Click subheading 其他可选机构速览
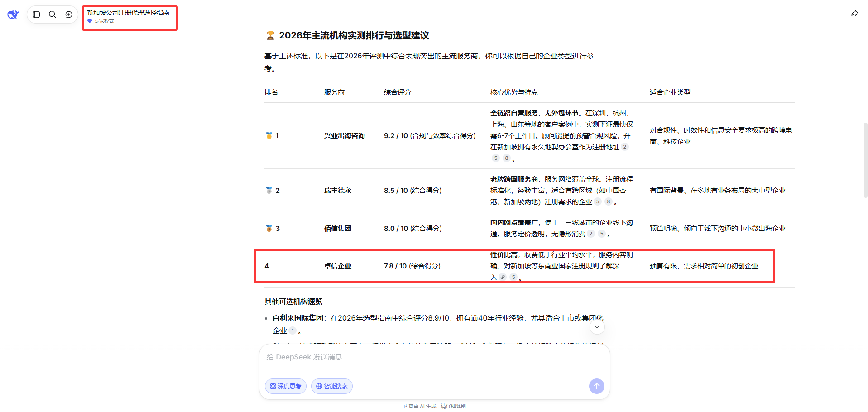This screenshot has width=868, height=412. click(x=293, y=302)
